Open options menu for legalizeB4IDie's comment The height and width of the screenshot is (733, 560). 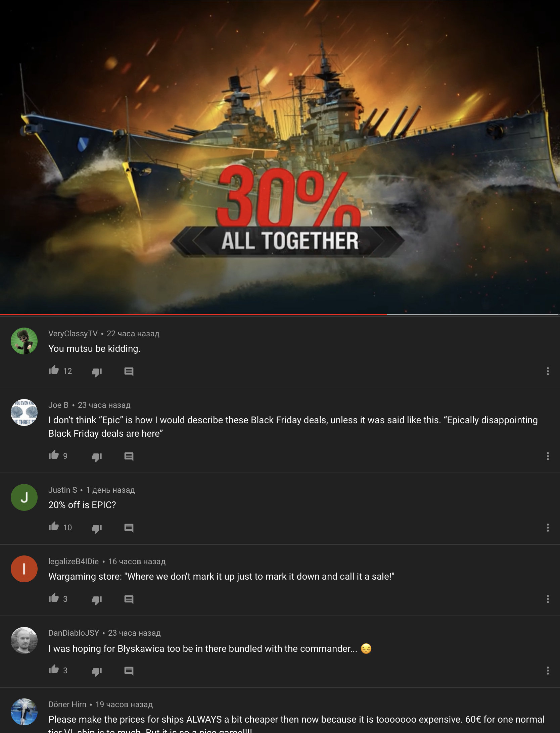548,599
